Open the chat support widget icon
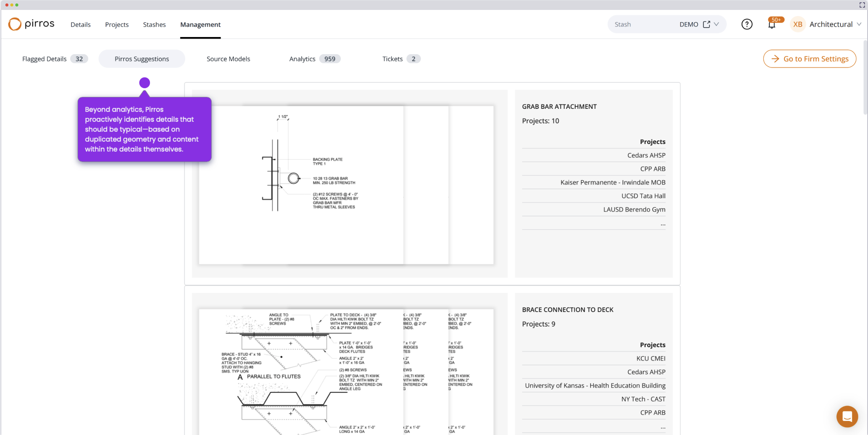 847,416
